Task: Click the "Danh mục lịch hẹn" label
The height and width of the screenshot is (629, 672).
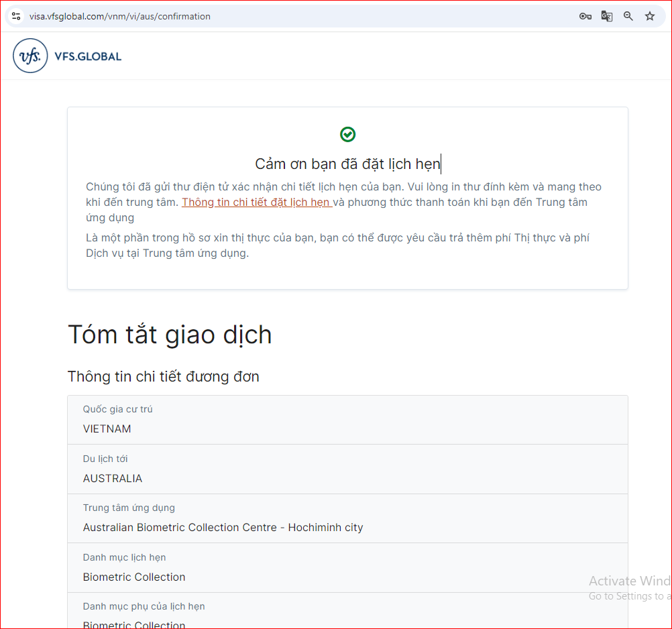Action: pos(124,557)
